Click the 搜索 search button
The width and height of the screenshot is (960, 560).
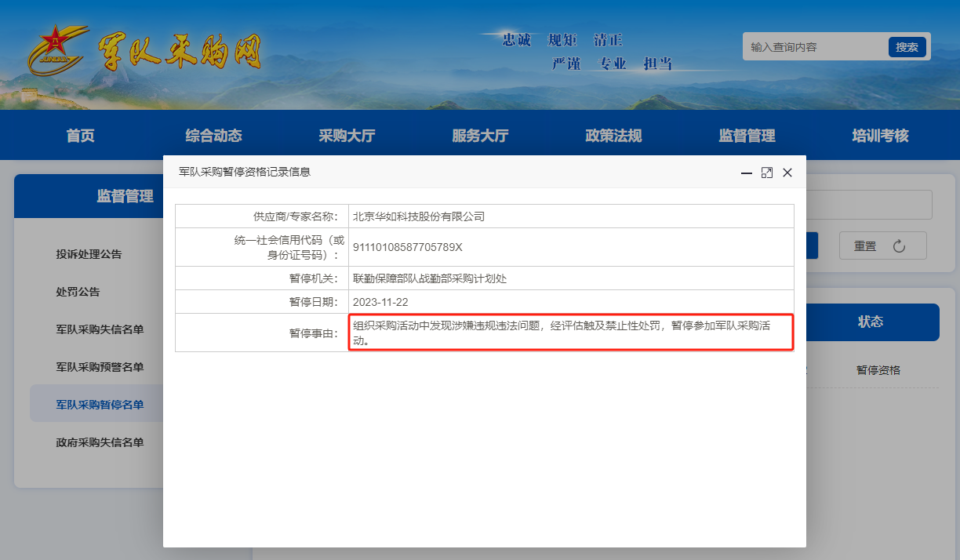point(907,47)
